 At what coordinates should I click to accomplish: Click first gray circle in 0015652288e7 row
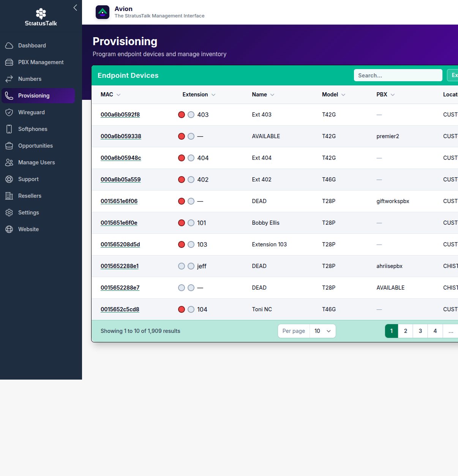point(182,288)
